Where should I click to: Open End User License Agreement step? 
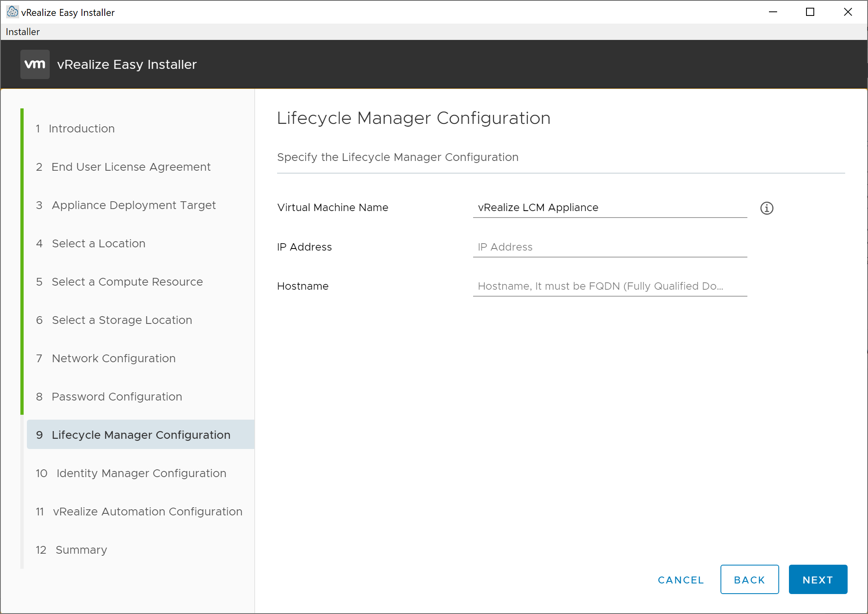pos(130,167)
